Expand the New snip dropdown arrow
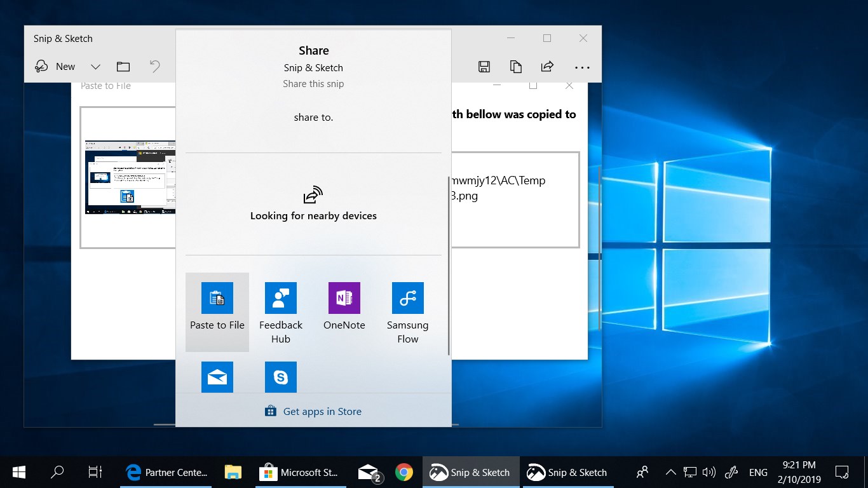The width and height of the screenshot is (868, 488). coord(95,67)
